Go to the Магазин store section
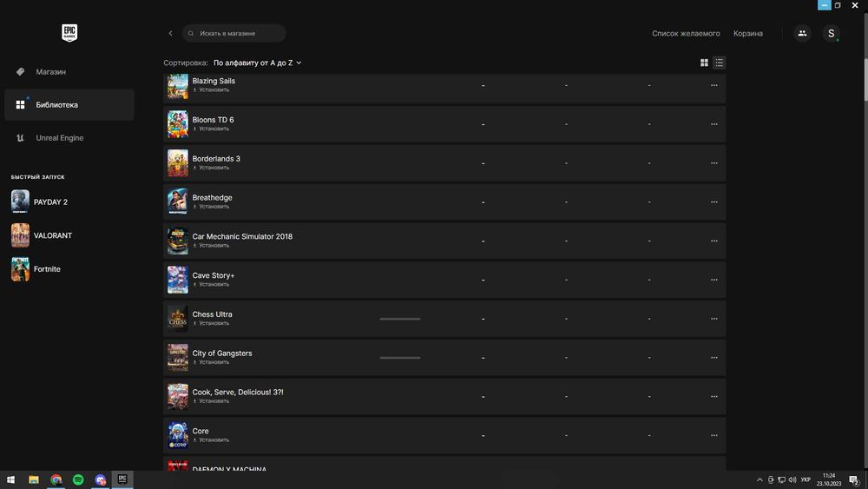The height and width of the screenshot is (489, 868). (50, 72)
